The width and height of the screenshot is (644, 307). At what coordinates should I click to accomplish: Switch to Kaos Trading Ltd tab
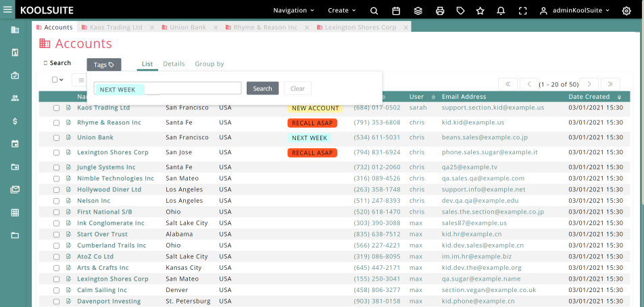pyautogui.click(x=112, y=27)
